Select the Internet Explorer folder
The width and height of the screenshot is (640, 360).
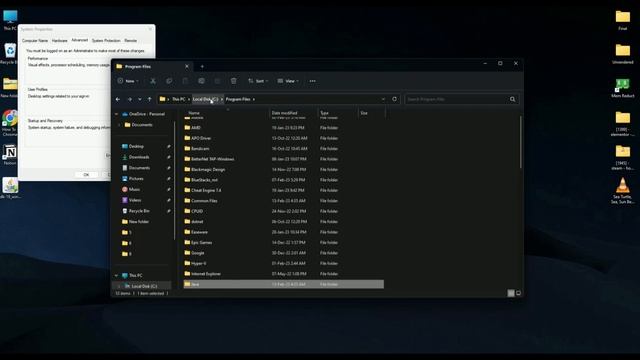point(283,274)
